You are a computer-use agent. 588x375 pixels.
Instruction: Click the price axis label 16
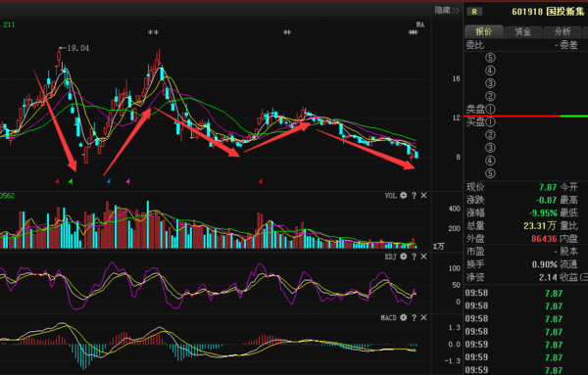(456, 78)
